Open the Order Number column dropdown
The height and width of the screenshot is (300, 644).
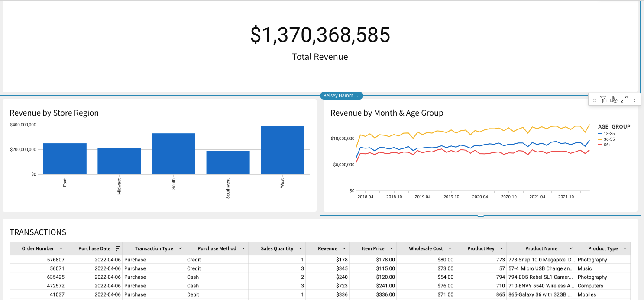61,249
